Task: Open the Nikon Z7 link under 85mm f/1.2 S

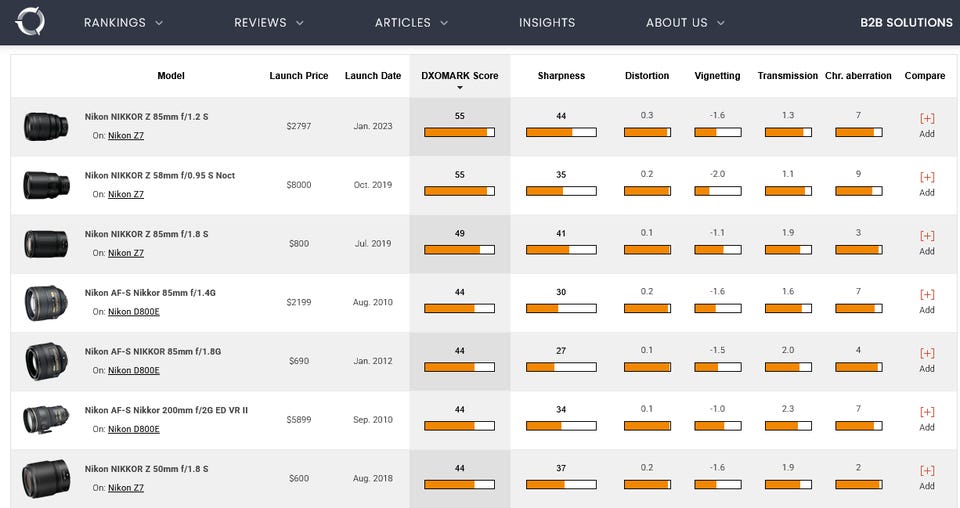Action: point(126,135)
